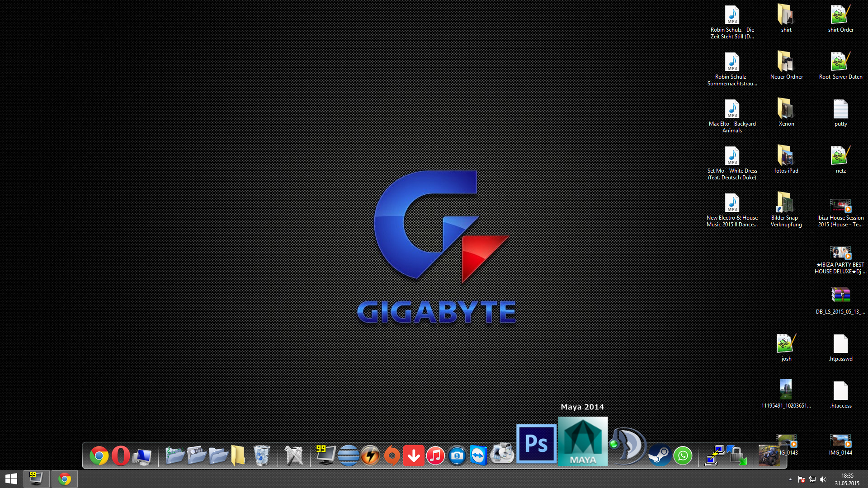
Task: Open the volume control in tray
Action: coord(823,479)
